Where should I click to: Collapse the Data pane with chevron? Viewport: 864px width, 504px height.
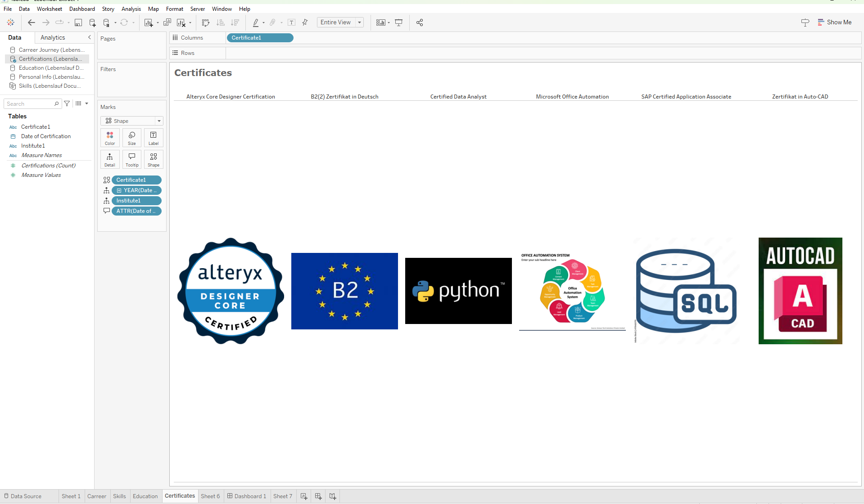(89, 37)
